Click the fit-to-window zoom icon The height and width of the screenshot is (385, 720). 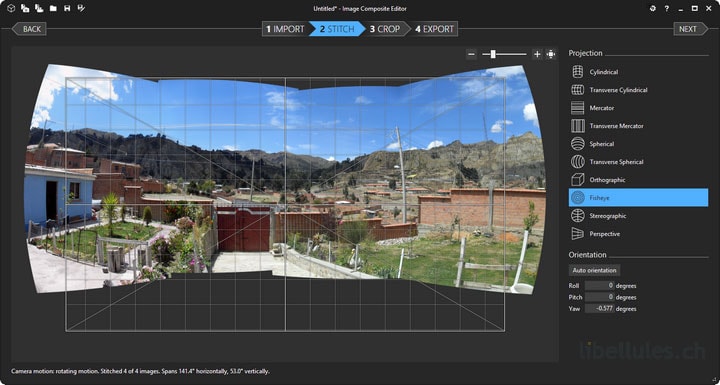pos(551,54)
